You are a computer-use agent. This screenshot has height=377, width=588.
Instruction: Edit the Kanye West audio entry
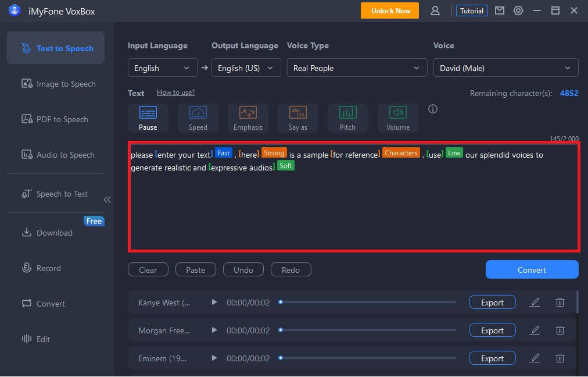pos(535,303)
